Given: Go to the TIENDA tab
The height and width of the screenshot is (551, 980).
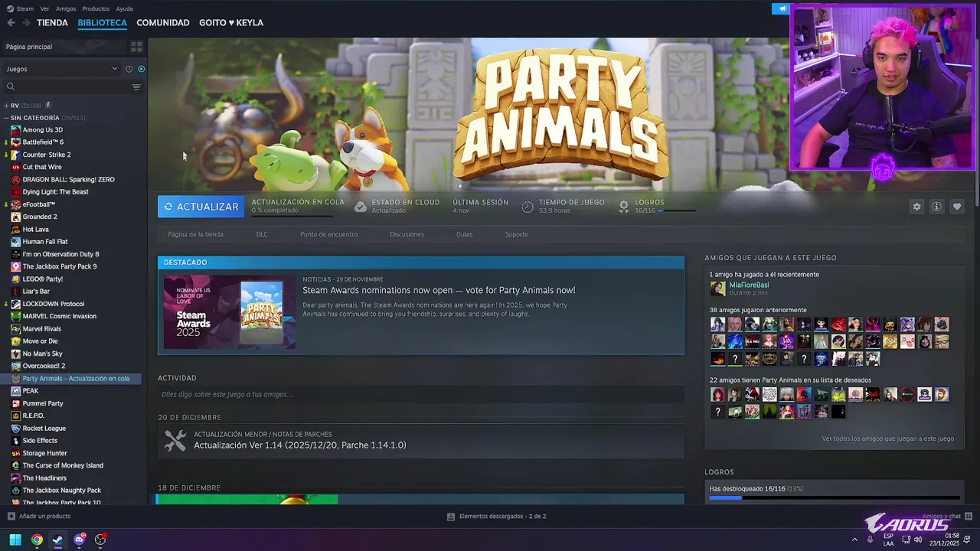Looking at the screenshot, I should pyautogui.click(x=52, y=23).
